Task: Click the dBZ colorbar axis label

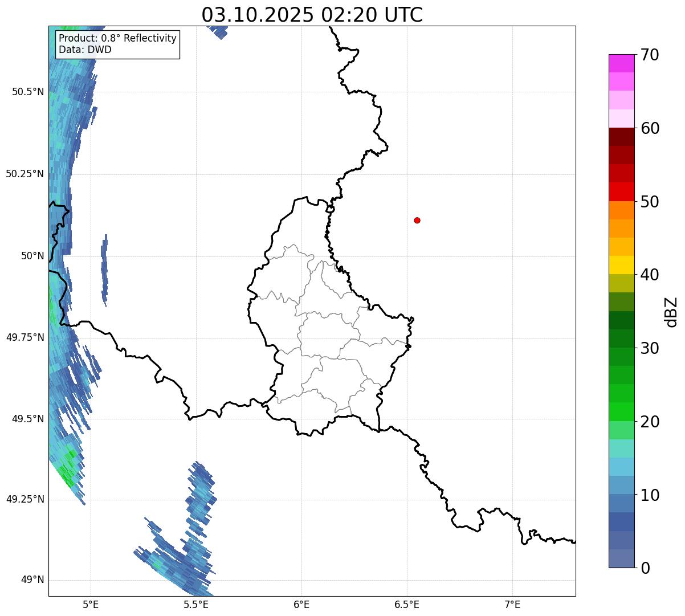Action: (x=671, y=311)
